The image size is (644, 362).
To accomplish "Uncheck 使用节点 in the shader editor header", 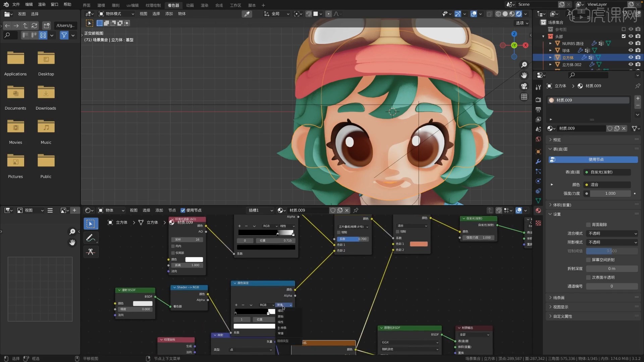I will pos(183,210).
